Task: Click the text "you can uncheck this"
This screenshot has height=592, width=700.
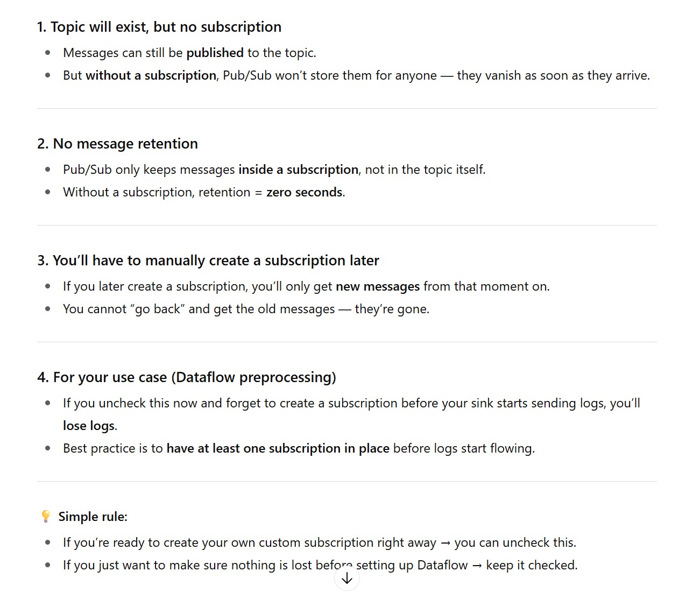Action: tap(514, 542)
